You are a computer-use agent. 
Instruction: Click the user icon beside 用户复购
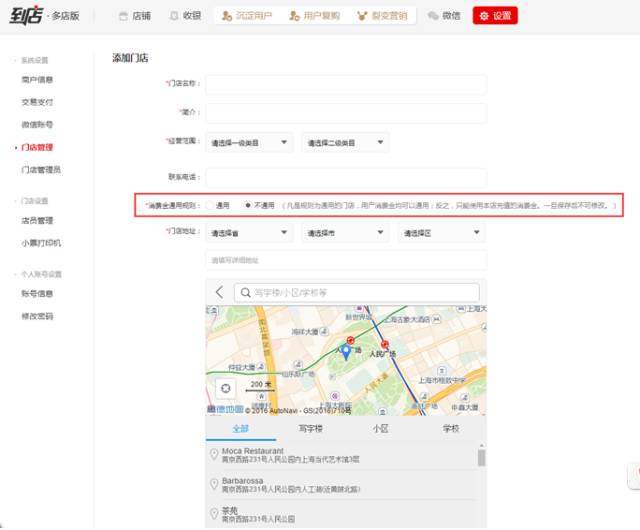[294, 16]
